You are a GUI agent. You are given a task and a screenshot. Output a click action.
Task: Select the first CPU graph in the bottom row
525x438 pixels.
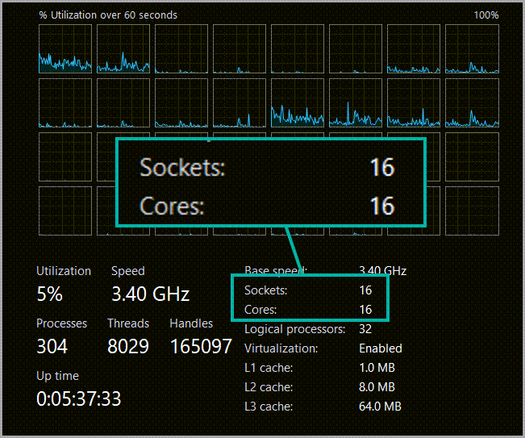[65, 211]
